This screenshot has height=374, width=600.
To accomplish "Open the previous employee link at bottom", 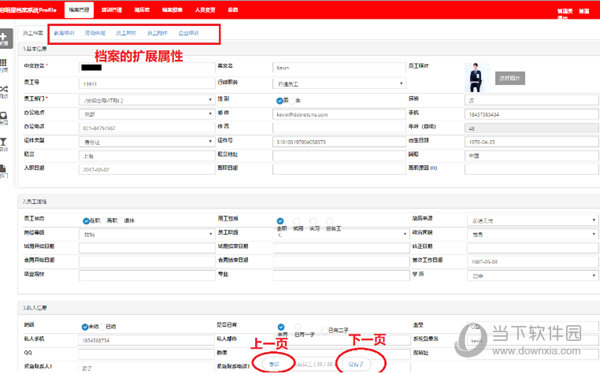I will point(274,364).
